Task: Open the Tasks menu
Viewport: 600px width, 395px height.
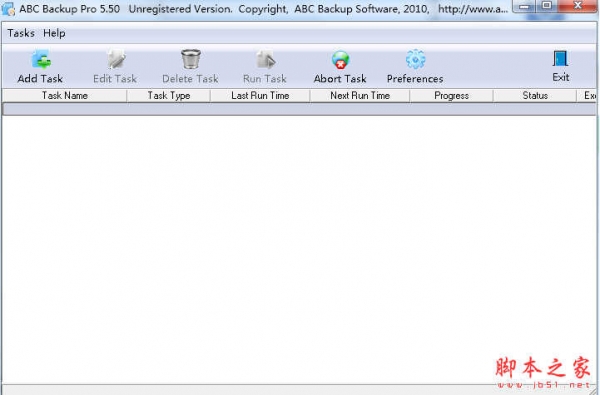Action: click(x=21, y=33)
